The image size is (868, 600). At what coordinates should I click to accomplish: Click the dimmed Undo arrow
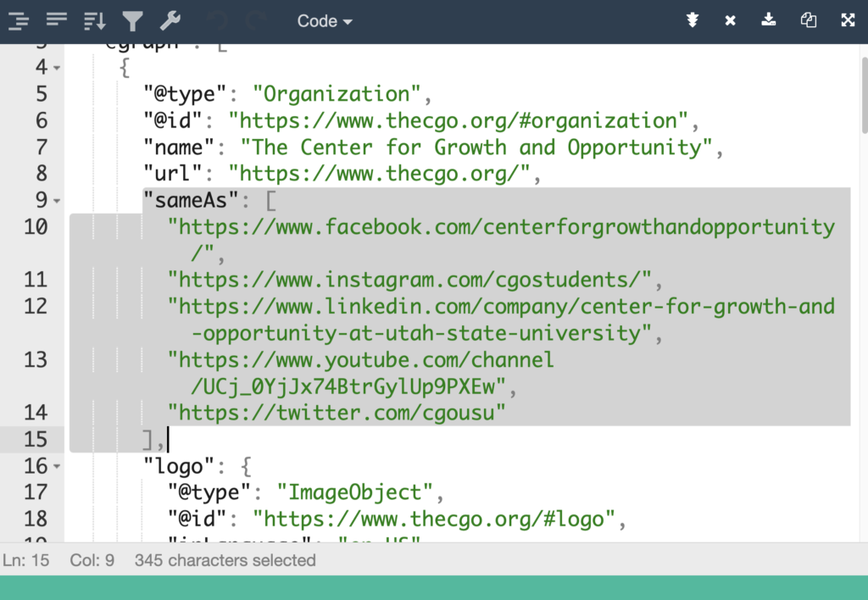click(218, 21)
